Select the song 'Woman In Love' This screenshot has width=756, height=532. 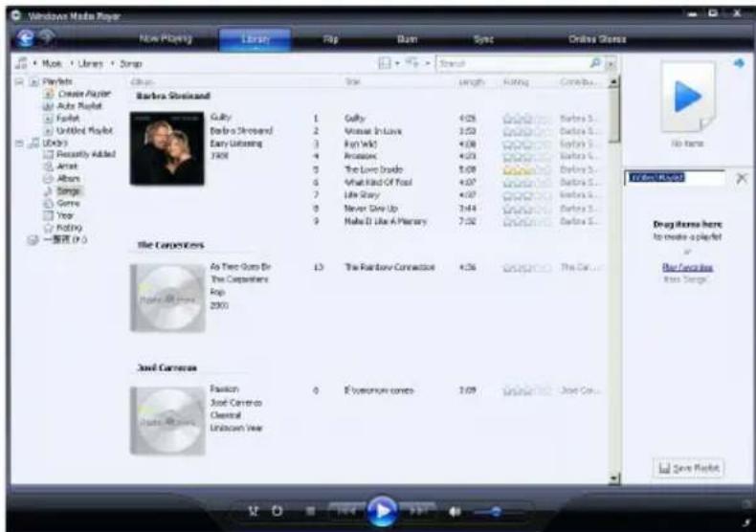pyautogui.click(x=372, y=131)
